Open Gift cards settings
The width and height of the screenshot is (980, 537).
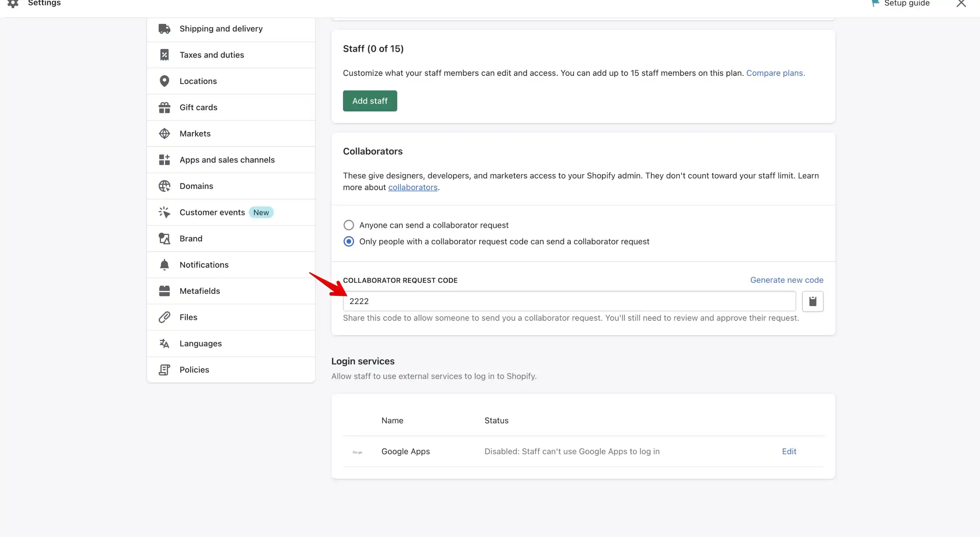[x=231, y=107]
